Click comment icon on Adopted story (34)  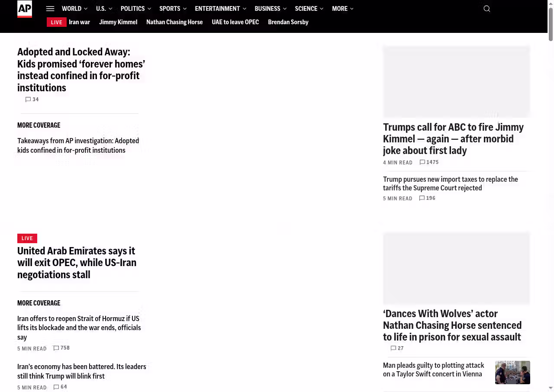29,100
